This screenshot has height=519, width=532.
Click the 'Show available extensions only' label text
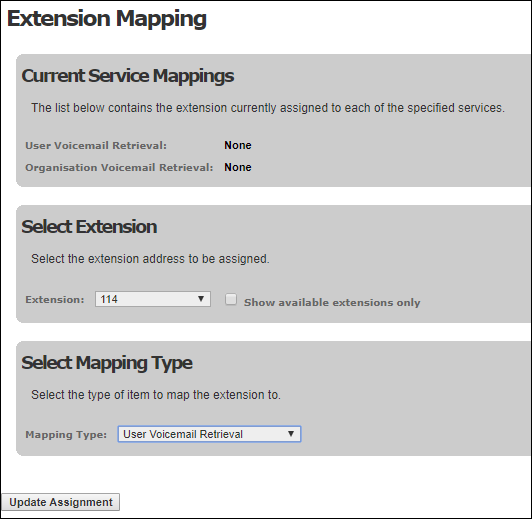tap(332, 302)
